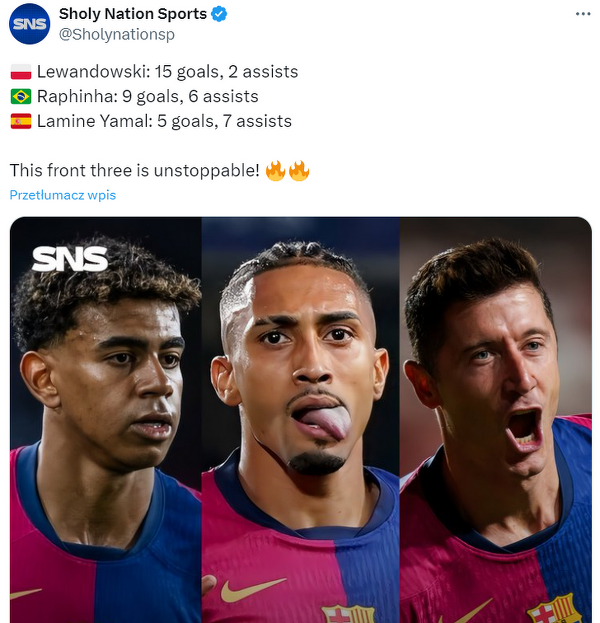This screenshot has height=623, width=600.
Task: Open photo panel of player sticking tongue out
Action: [300, 420]
